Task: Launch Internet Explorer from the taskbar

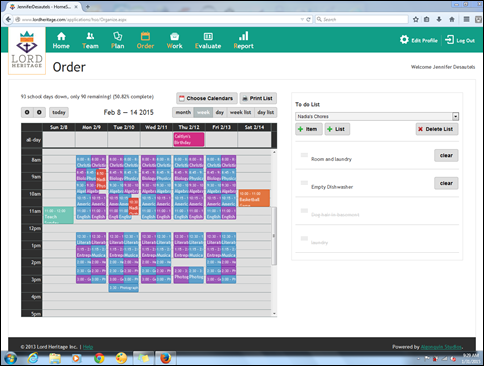Action: coord(33,358)
